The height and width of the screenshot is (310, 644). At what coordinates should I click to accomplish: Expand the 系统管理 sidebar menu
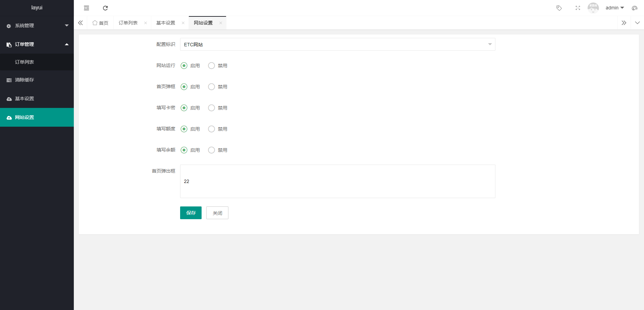pos(37,25)
